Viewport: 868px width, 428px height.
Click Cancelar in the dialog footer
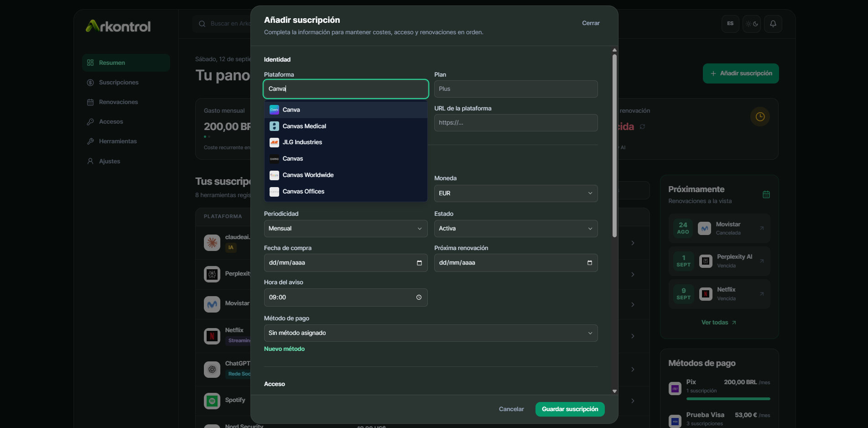pos(511,409)
